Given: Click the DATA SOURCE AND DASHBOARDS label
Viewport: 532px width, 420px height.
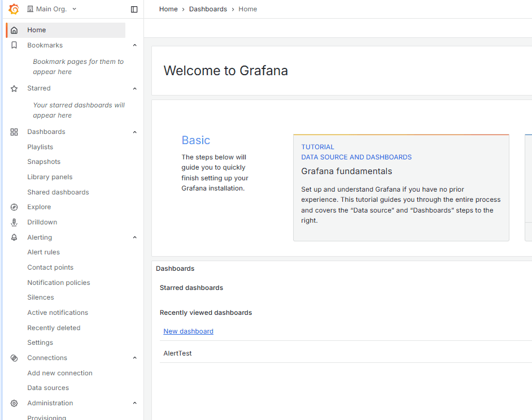Looking at the screenshot, I should pyautogui.click(x=356, y=157).
